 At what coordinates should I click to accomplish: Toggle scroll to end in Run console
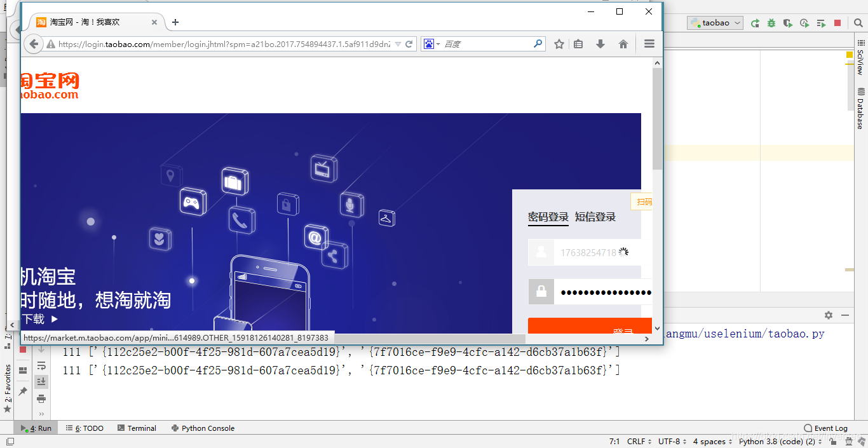click(x=41, y=381)
